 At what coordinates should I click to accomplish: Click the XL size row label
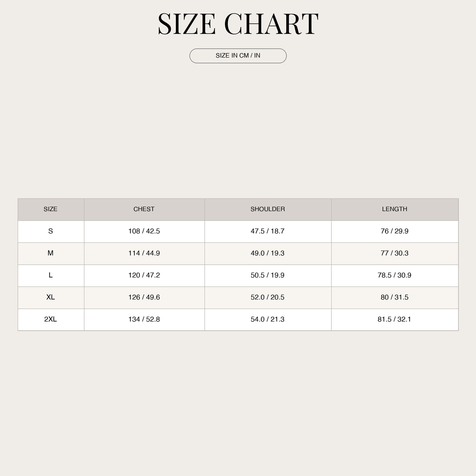point(50,297)
